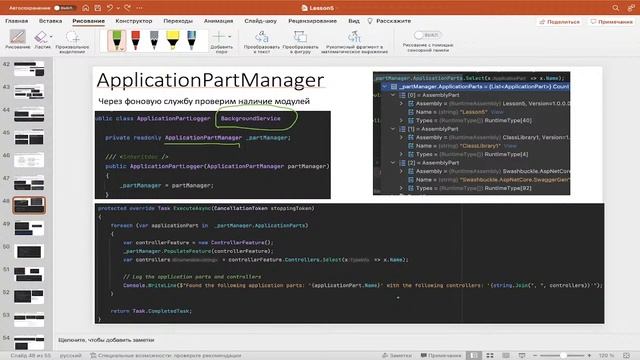This screenshot has width=640, height=360.
Task: Collapse the [2] = AssemblyPart node
Action: [x=393, y=163]
